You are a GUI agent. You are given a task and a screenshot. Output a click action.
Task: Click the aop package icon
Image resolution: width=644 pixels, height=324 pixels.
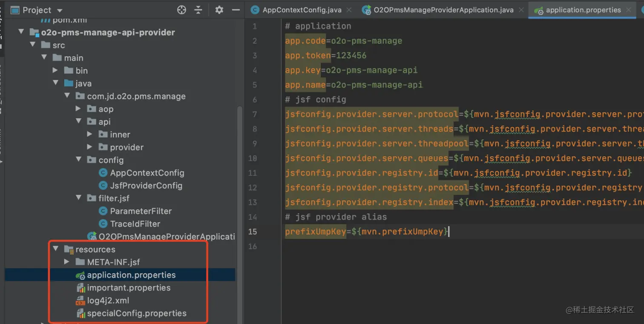click(x=92, y=109)
